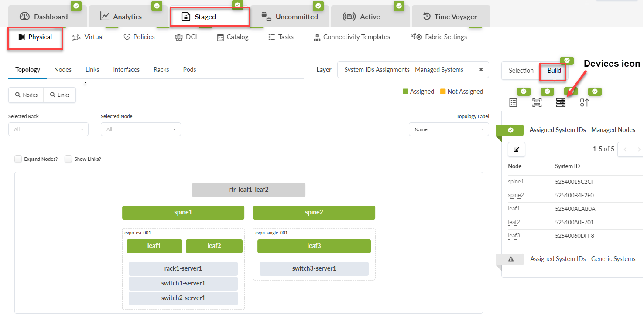644x329 pixels.
Task: Open the leaf3 node link in table
Action: point(514,236)
